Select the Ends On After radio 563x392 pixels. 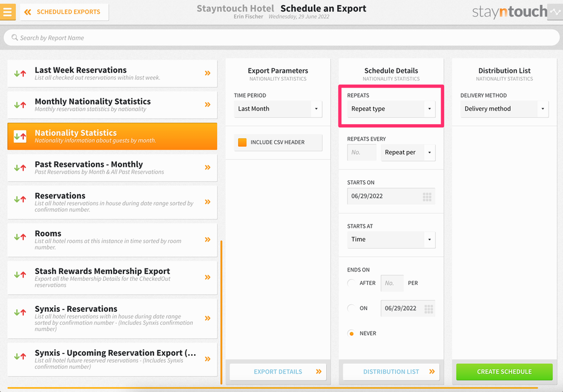(351, 283)
